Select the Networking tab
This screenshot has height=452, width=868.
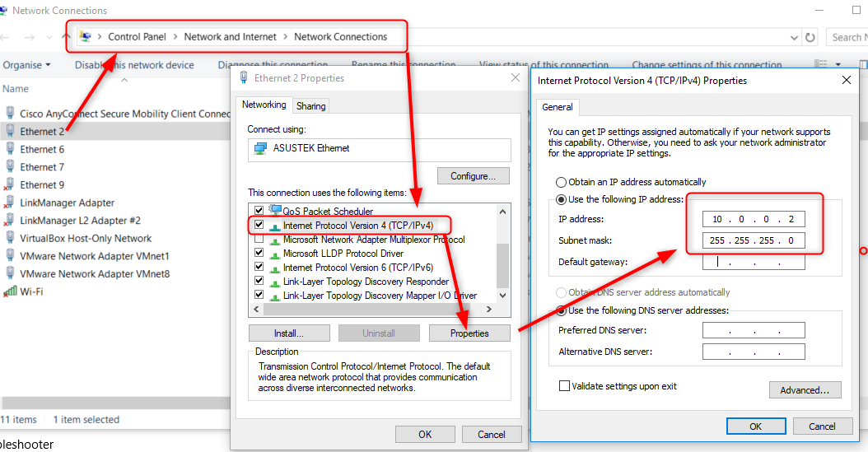pos(264,105)
